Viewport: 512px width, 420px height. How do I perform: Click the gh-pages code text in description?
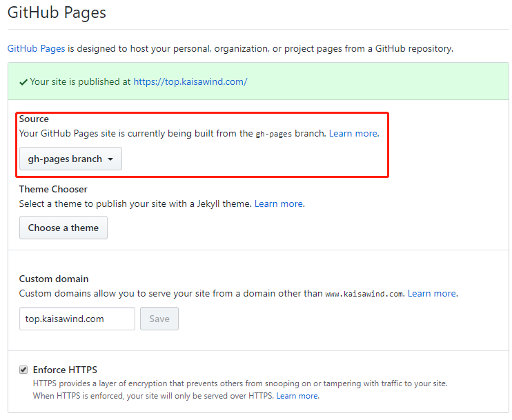pos(274,134)
